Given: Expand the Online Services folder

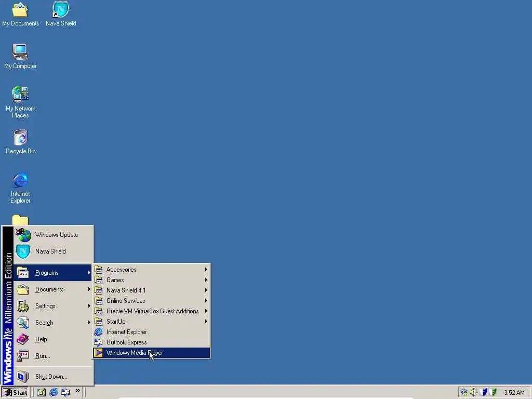Looking at the screenshot, I should (x=151, y=301).
